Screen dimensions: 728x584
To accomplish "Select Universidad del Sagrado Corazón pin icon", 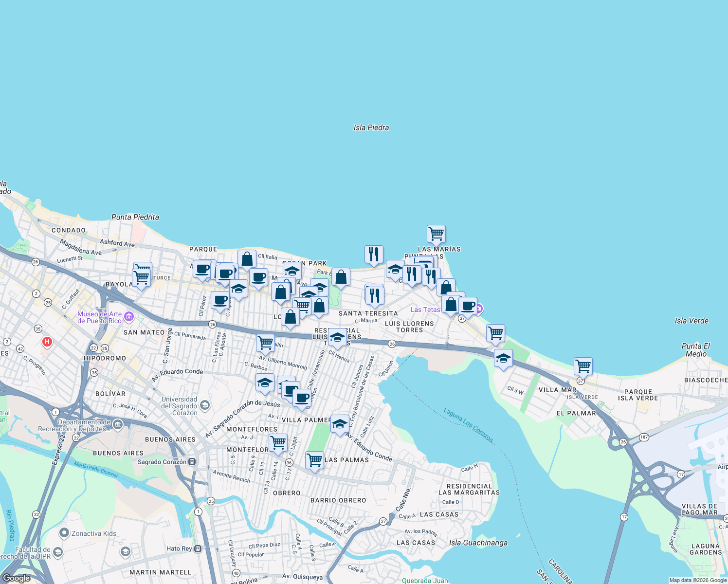I will click(205, 405).
